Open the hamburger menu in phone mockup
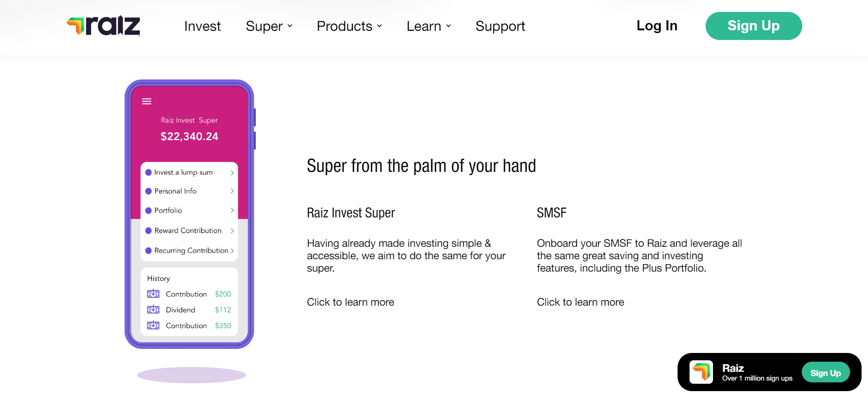The height and width of the screenshot is (398, 868). pos(147,101)
